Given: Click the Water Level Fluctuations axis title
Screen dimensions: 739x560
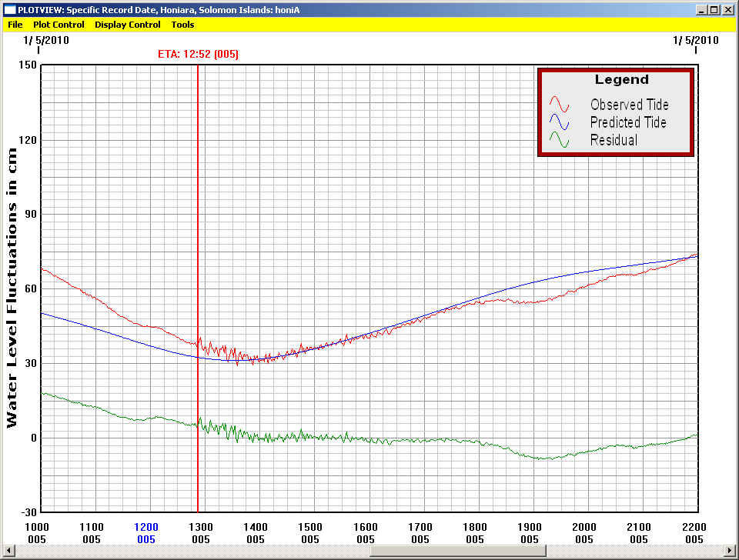Looking at the screenshot, I should [12, 288].
